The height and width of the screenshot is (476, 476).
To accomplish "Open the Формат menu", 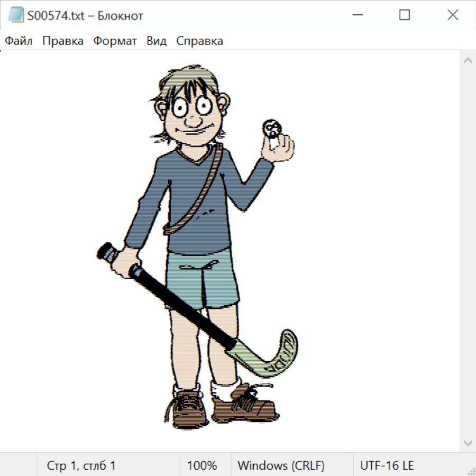I will (115, 41).
